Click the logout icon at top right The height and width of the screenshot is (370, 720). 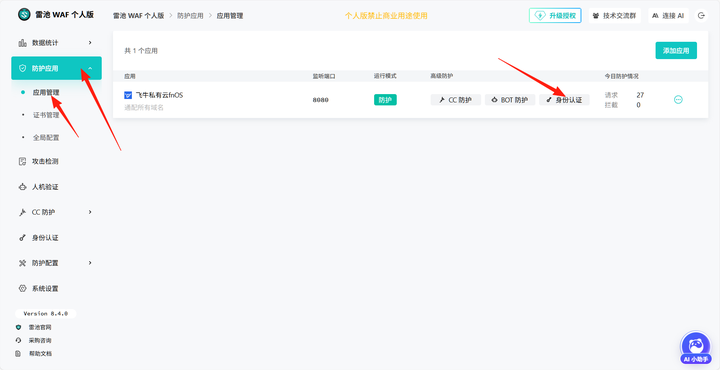tap(701, 16)
